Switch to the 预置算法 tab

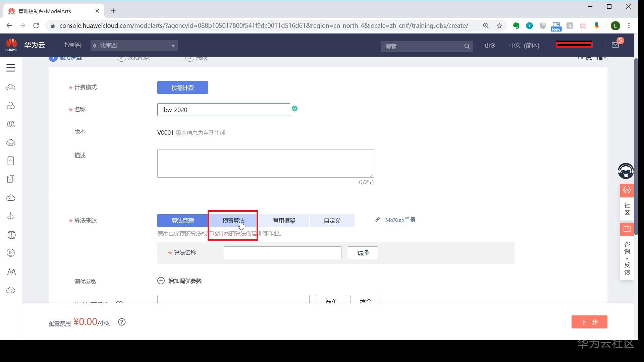233,221
